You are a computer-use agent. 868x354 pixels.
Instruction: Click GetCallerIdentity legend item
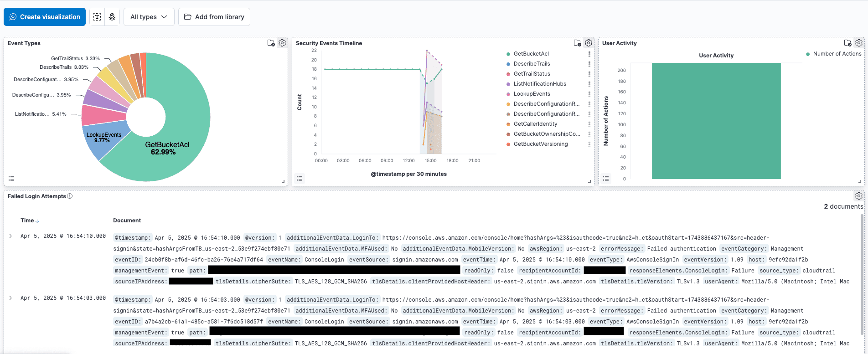535,124
